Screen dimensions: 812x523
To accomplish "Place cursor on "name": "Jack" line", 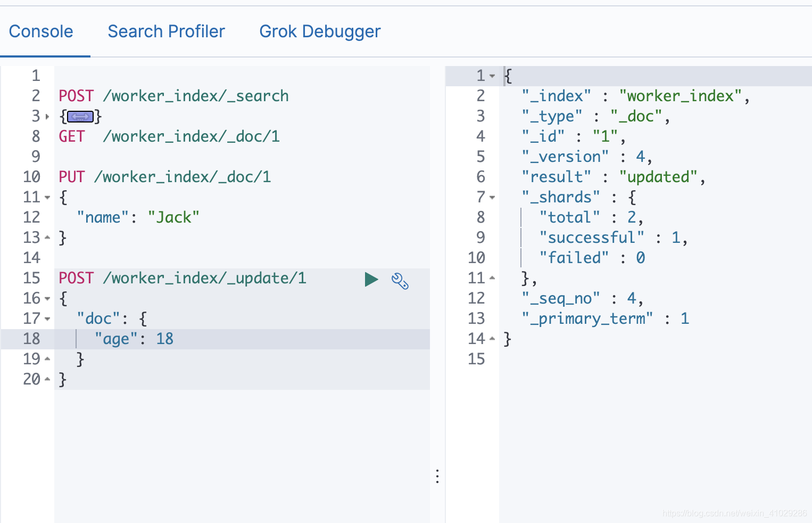I will pyautogui.click(x=138, y=217).
